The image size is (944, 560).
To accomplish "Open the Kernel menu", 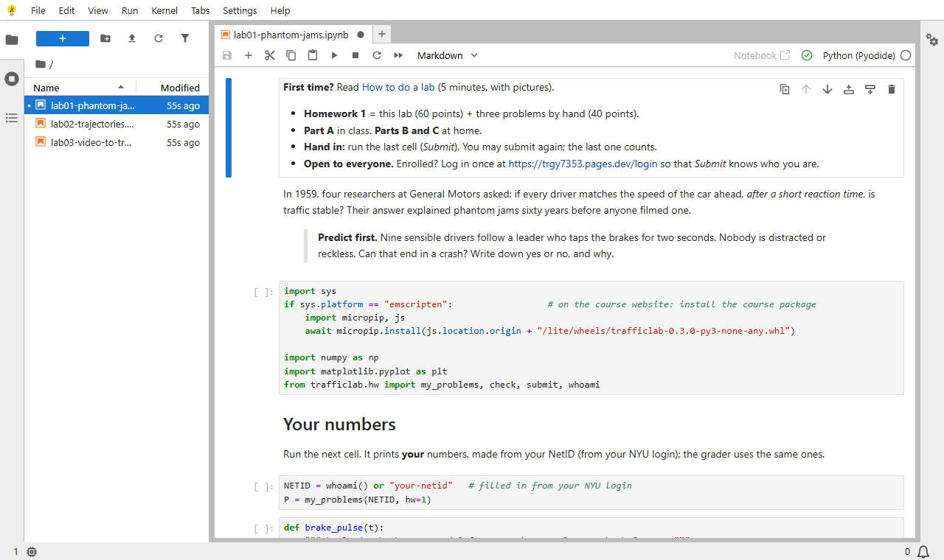I will [x=164, y=10].
